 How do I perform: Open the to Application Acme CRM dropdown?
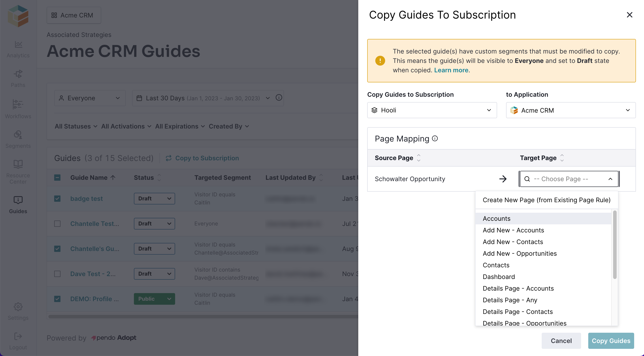[x=571, y=110]
